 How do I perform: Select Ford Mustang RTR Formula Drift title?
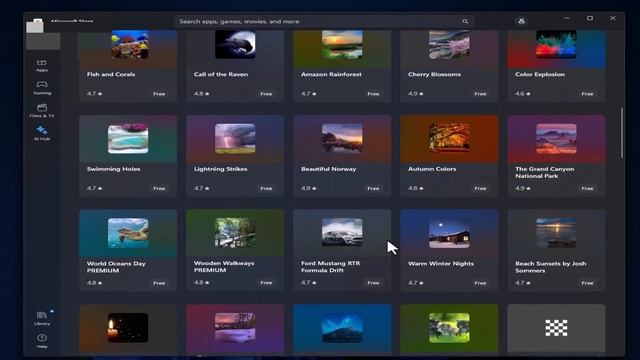(331, 267)
